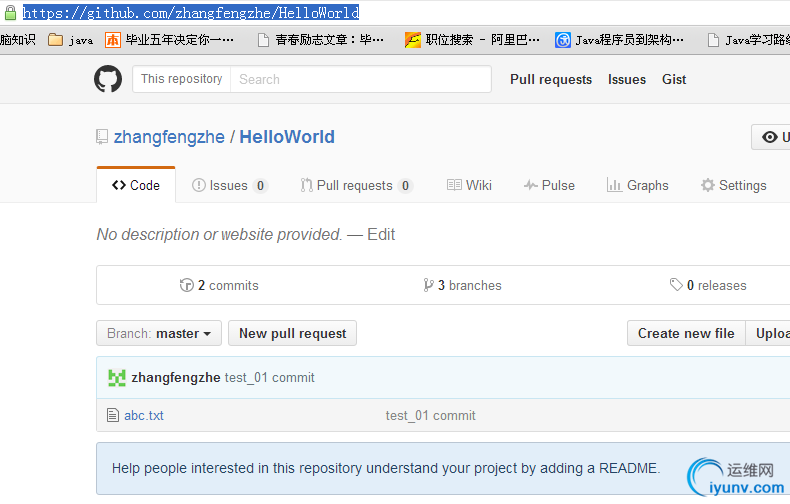Screen dimensions: 790x504
Task: Click zhangfengzhe's avatar in latest commit
Action: click(x=117, y=377)
